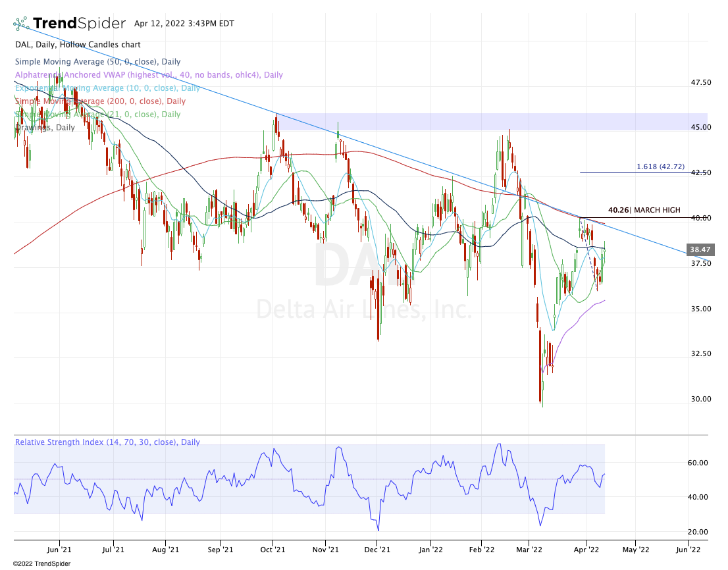Click the 37.50 price axis label
The width and height of the screenshot is (728, 570).
701,264
